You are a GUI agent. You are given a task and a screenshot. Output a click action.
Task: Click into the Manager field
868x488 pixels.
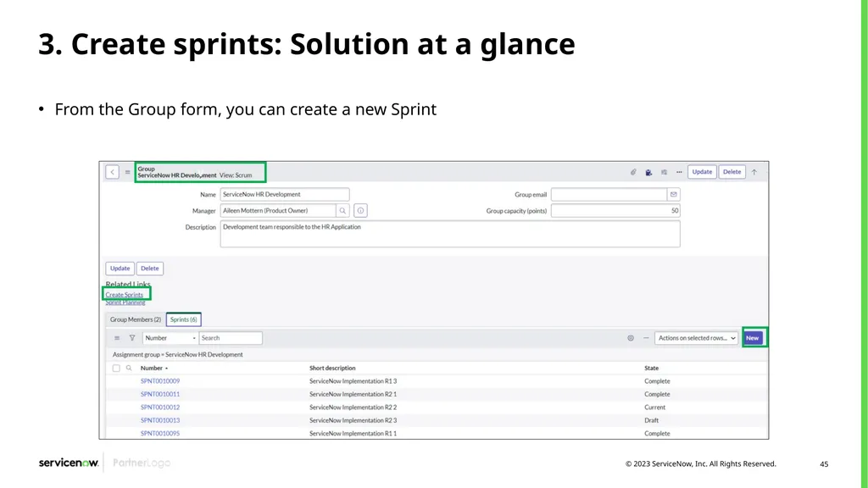(x=278, y=211)
